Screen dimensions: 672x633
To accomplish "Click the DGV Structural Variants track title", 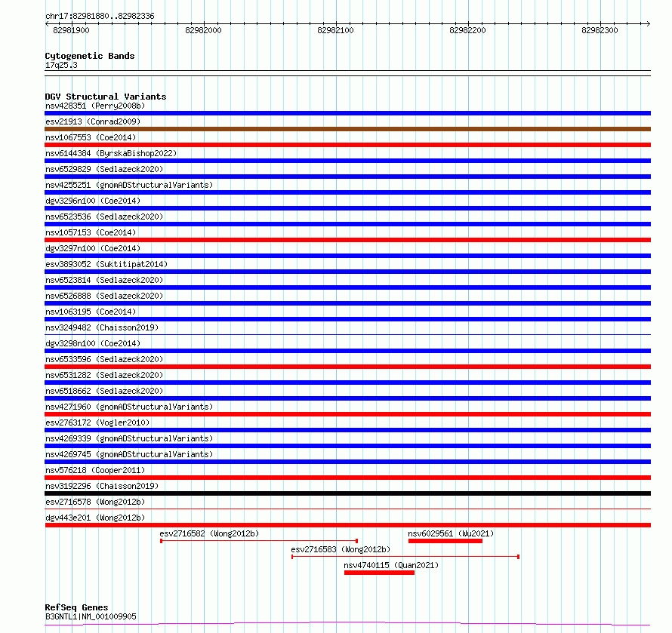I will click(106, 97).
